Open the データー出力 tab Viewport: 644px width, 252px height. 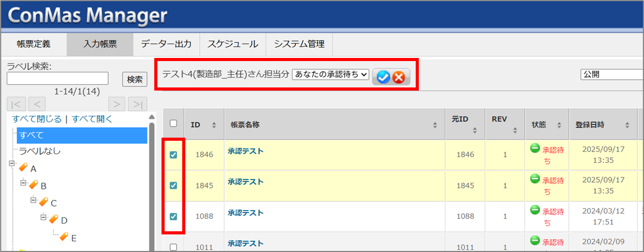pyautogui.click(x=166, y=44)
